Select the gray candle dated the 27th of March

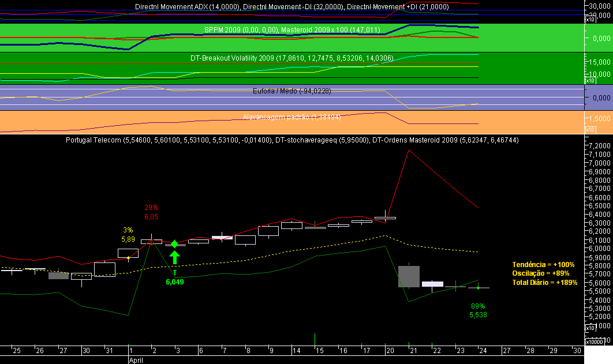pos(59,276)
